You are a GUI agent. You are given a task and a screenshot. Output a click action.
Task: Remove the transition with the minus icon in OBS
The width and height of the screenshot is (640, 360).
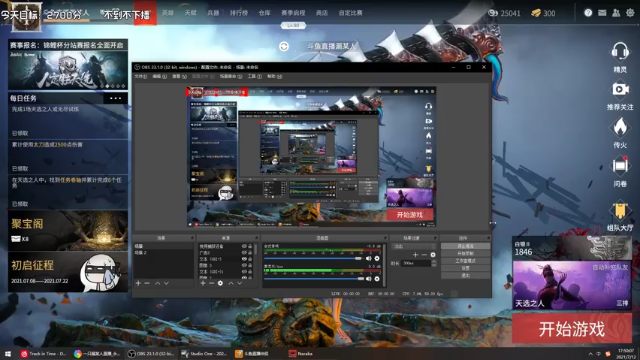[424, 255]
